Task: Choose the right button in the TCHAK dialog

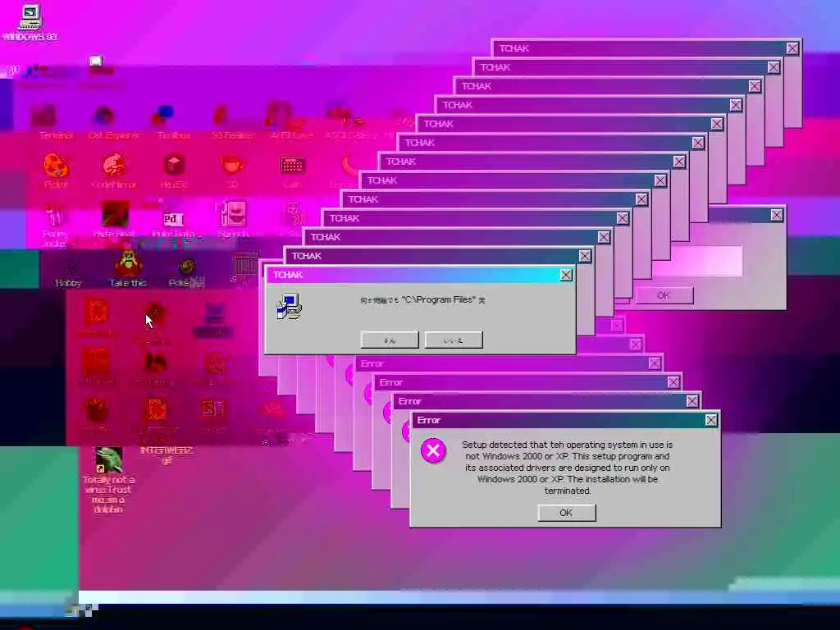Action: (x=454, y=340)
